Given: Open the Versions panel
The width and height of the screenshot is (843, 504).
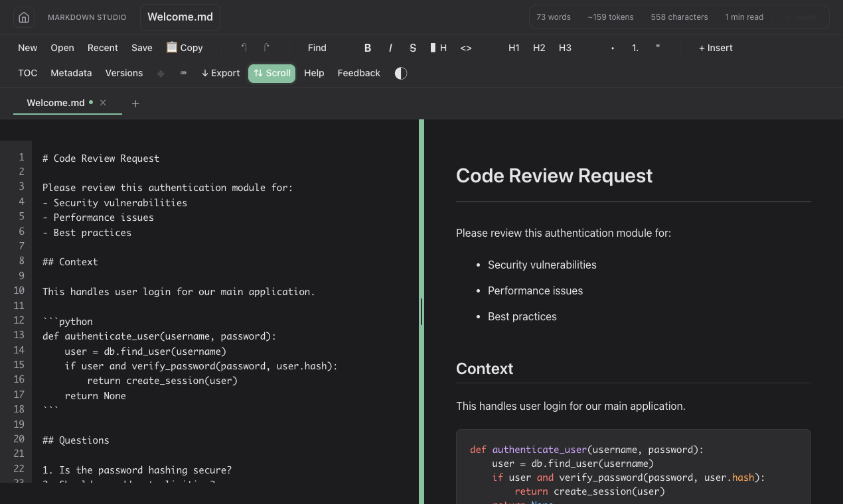Looking at the screenshot, I should pos(124,73).
